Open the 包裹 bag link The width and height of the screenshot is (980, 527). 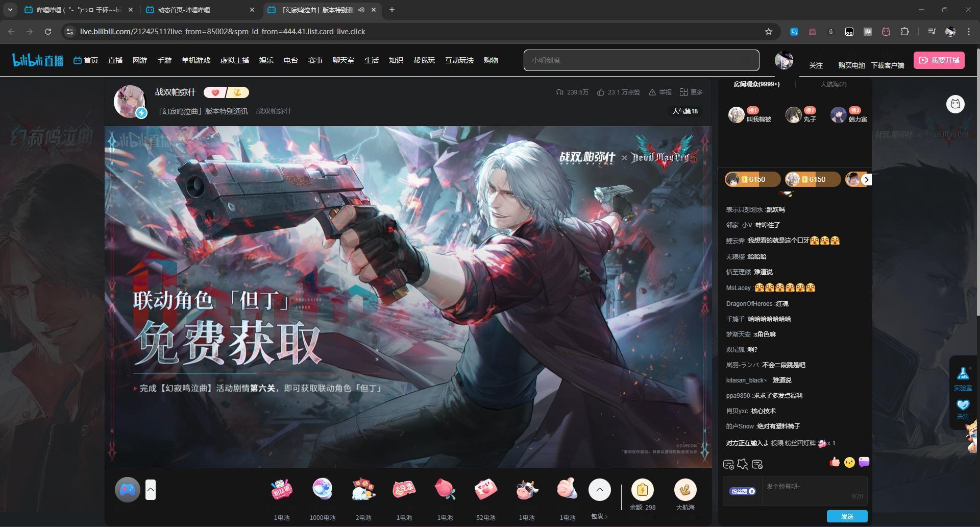[599, 516]
